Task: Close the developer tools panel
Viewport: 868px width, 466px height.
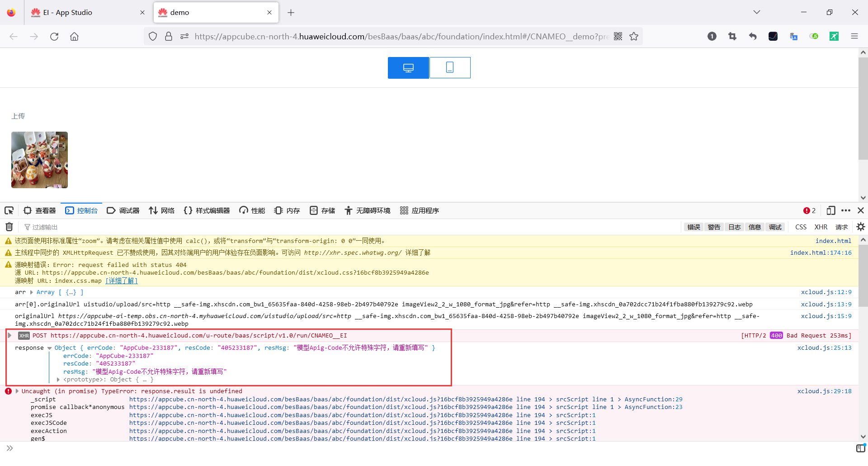Action: pyautogui.click(x=861, y=210)
